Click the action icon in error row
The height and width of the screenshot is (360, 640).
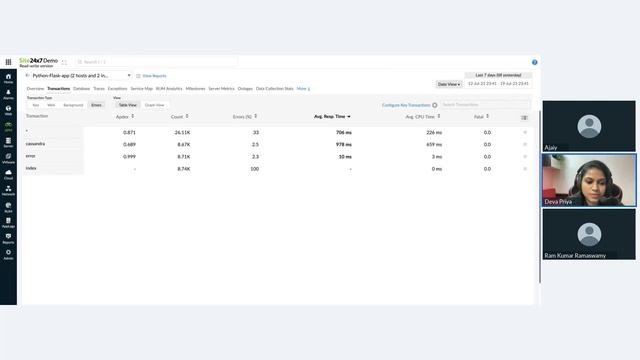click(x=525, y=157)
